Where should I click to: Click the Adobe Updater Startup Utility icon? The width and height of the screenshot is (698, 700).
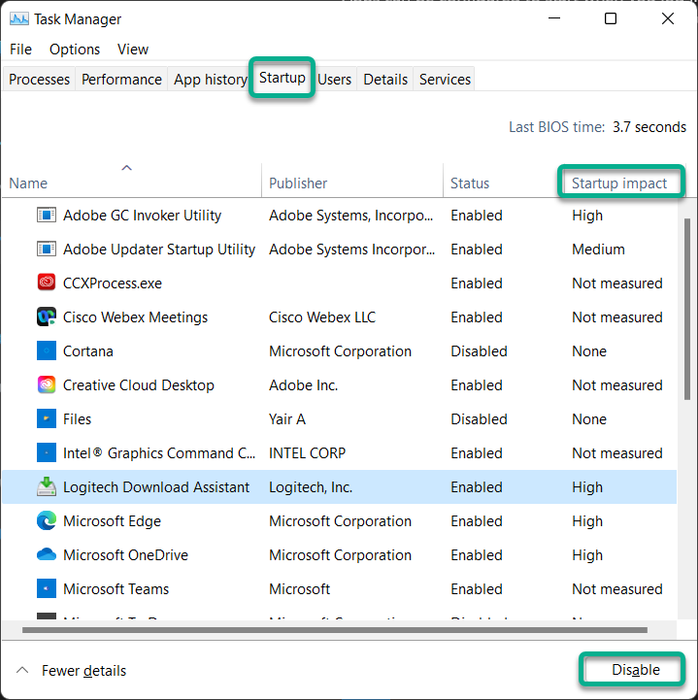(x=46, y=249)
